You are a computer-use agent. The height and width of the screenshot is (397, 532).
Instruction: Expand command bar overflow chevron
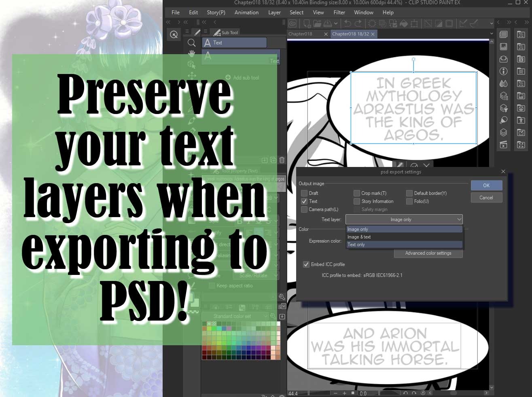pyautogui.click(x=492, y=23)
